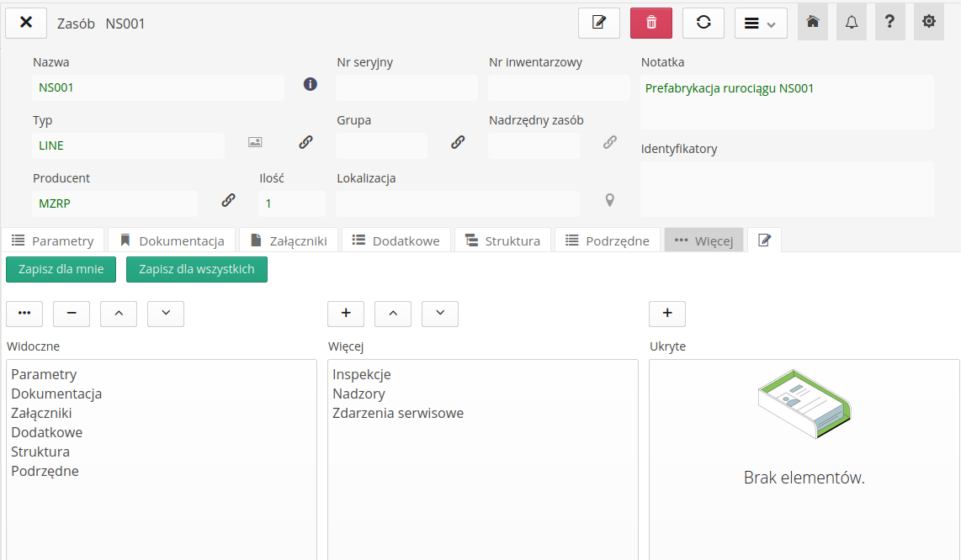The width and height of the screenshot is (961, 560).
Task: Click the image icon next to Typ
Action: click(x=255, y=142)
